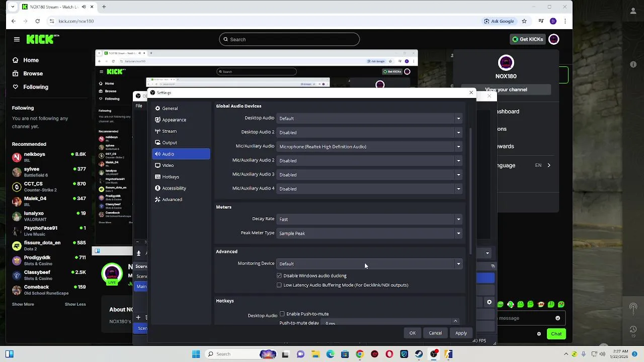The image size is (644, 362).
Task: Click the Kick search box
Action: (289, 39)
